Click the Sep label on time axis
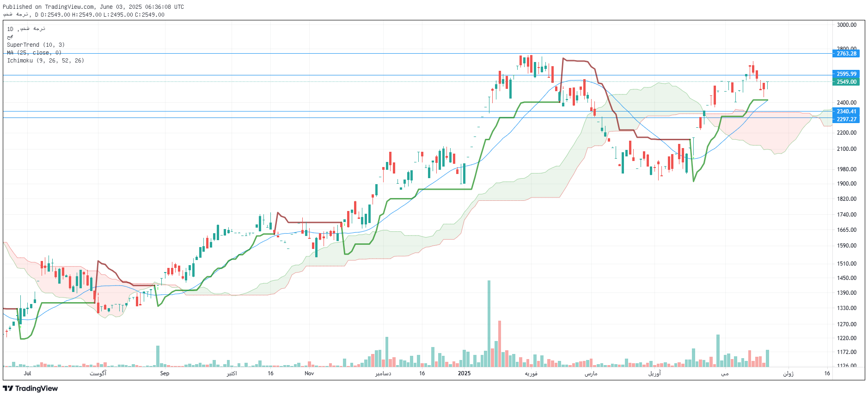Viewport: 868px width, 397px height. tap(165, 373)
